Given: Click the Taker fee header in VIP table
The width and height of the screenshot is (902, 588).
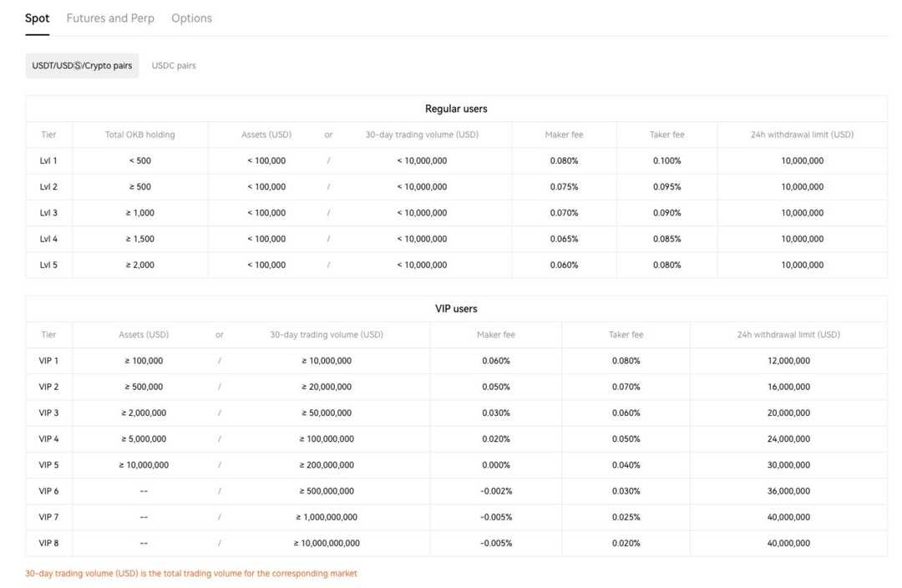Looking at the screenshot, I should [x=625, y=334].
